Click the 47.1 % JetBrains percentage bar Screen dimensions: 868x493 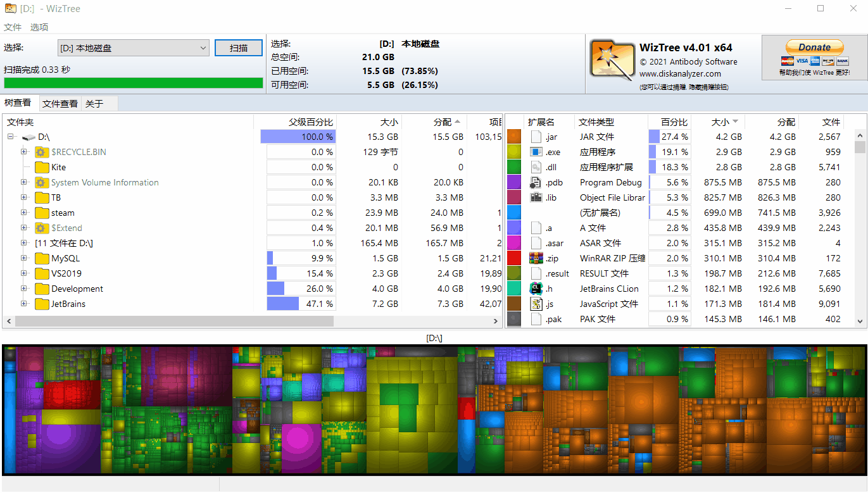301,304
